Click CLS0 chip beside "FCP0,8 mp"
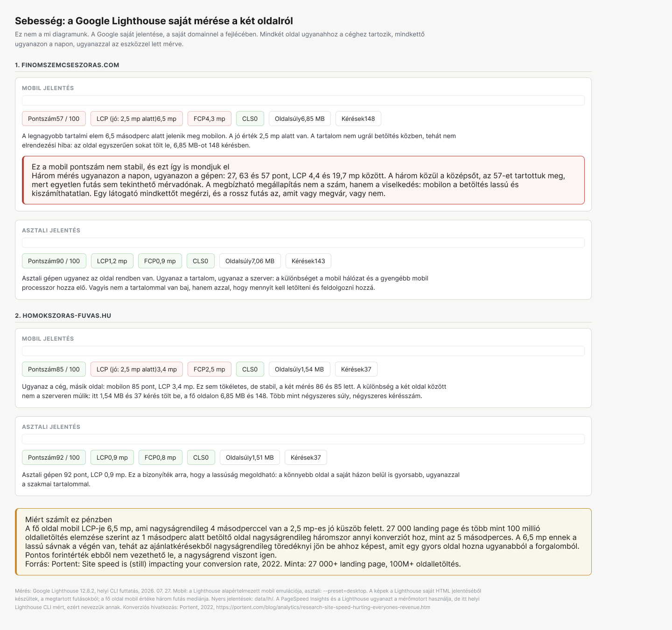The image size is (672, 630). [201, 457]
